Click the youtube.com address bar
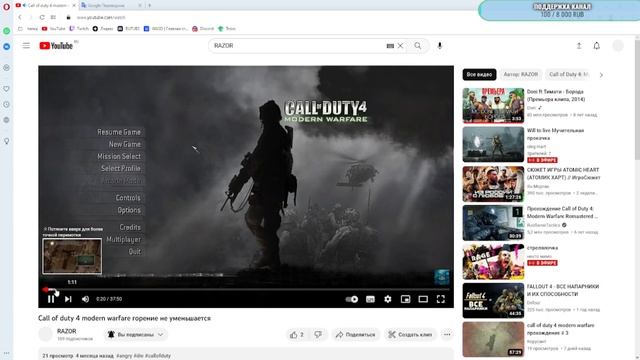This screenshot has height=360, width=640. [101, 18]
